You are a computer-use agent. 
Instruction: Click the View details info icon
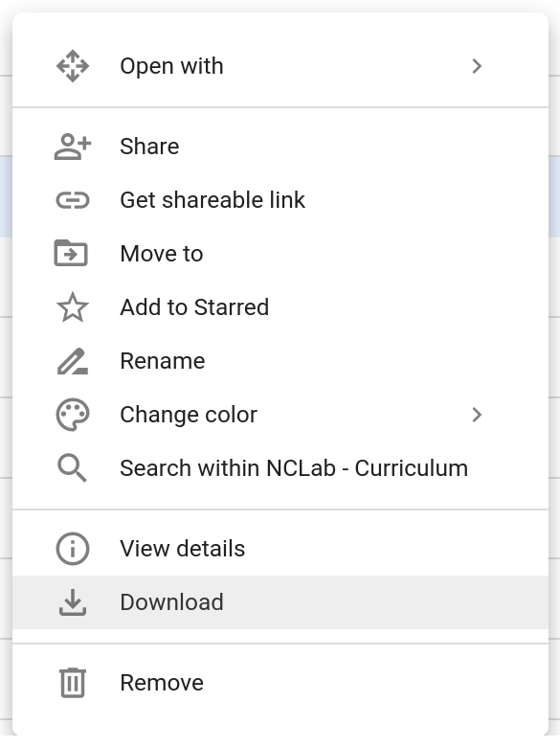coord(73,549)
